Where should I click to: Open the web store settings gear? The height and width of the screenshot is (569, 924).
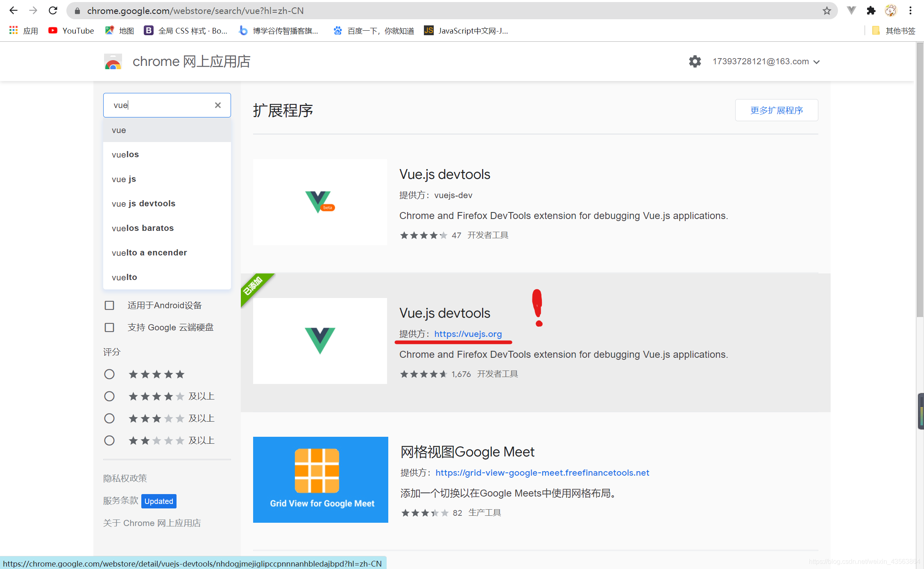coord(695,61)
